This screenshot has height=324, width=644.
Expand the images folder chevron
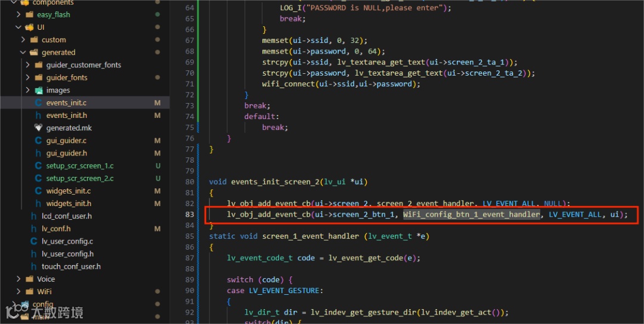(x=27, y=90)
